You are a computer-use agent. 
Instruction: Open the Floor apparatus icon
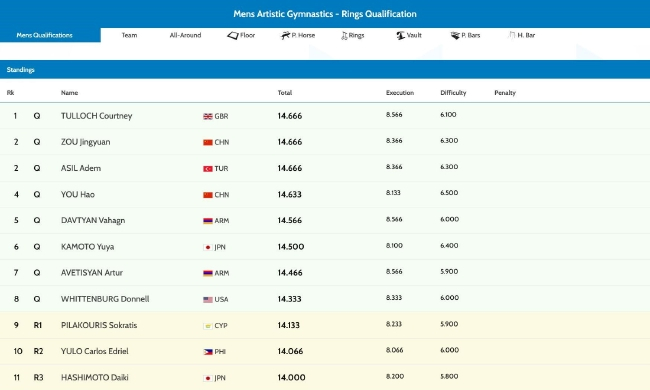(233, 36)
